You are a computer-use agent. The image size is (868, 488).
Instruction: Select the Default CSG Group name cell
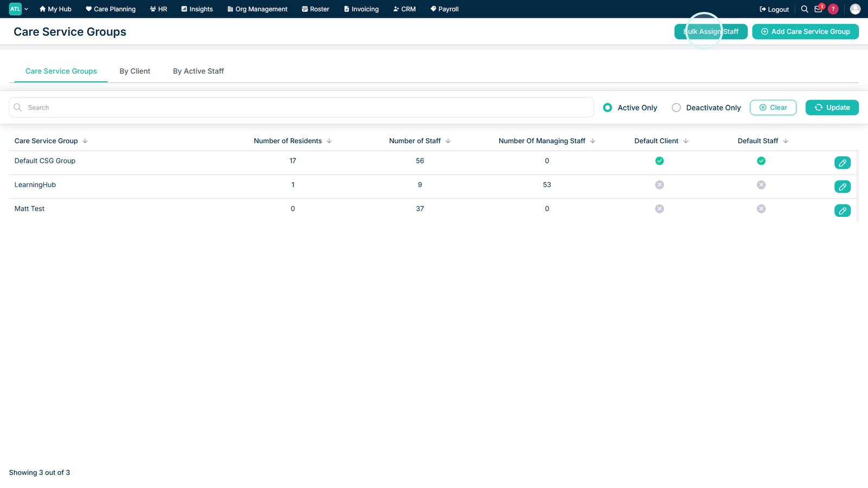(x=45, y=161)
